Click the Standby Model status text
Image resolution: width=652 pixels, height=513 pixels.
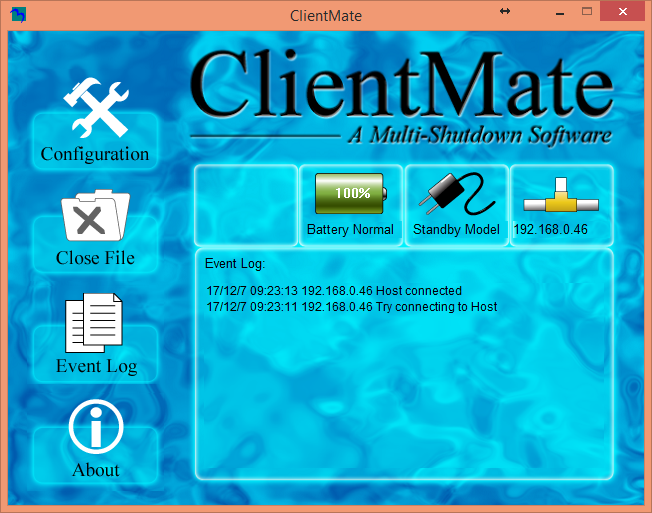pyautogui.click(x=456, y=229)
